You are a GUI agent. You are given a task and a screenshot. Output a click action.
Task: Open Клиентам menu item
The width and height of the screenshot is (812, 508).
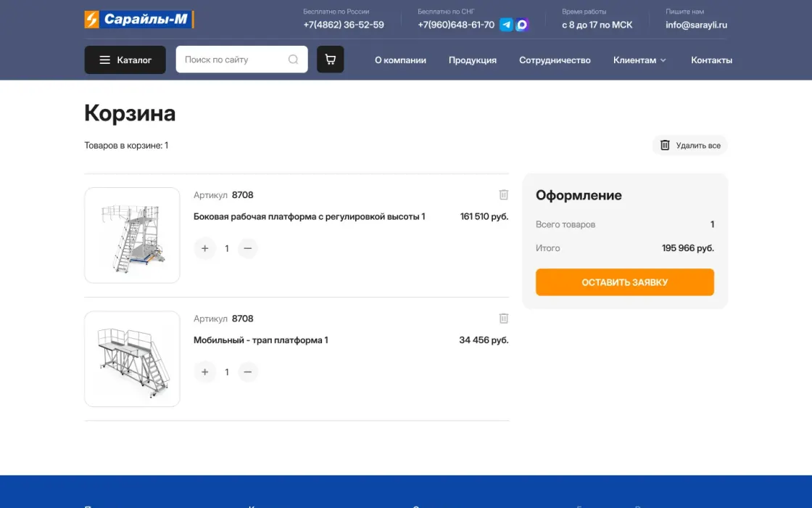[634, 60]
